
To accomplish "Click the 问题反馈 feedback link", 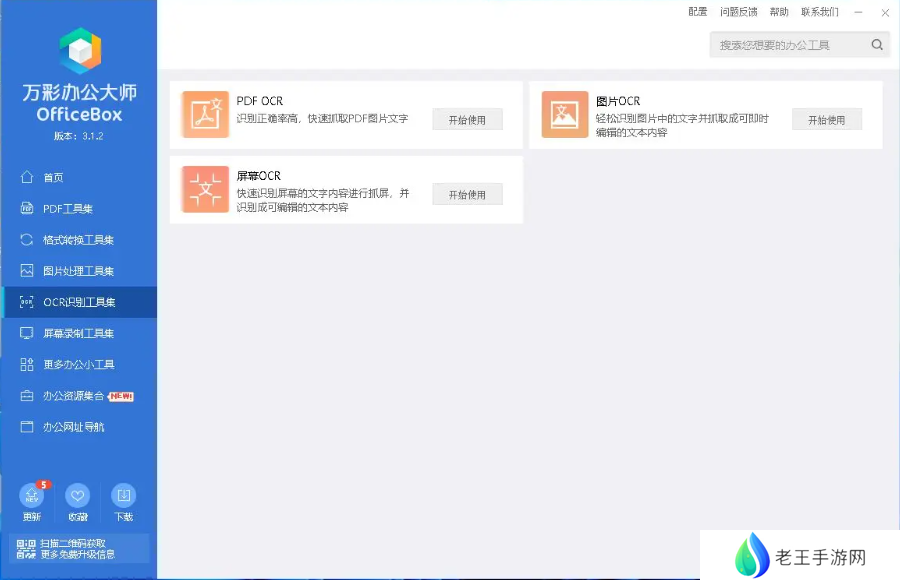I will click(x=738, y=12).
